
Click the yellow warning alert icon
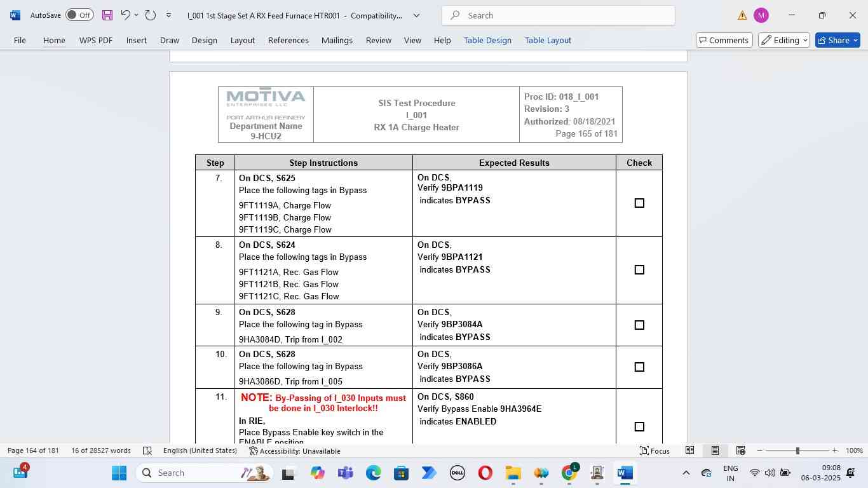[x=742, y=15]
